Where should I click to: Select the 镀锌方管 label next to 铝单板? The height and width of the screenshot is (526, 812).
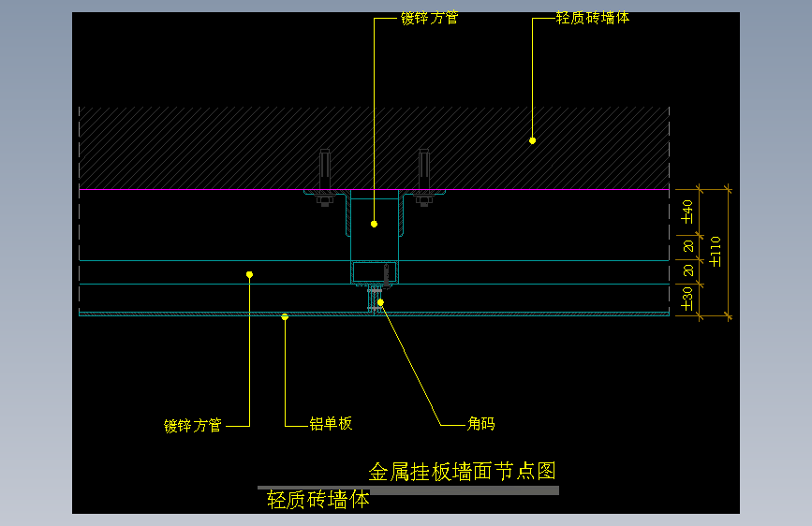[x=193, y=426]
